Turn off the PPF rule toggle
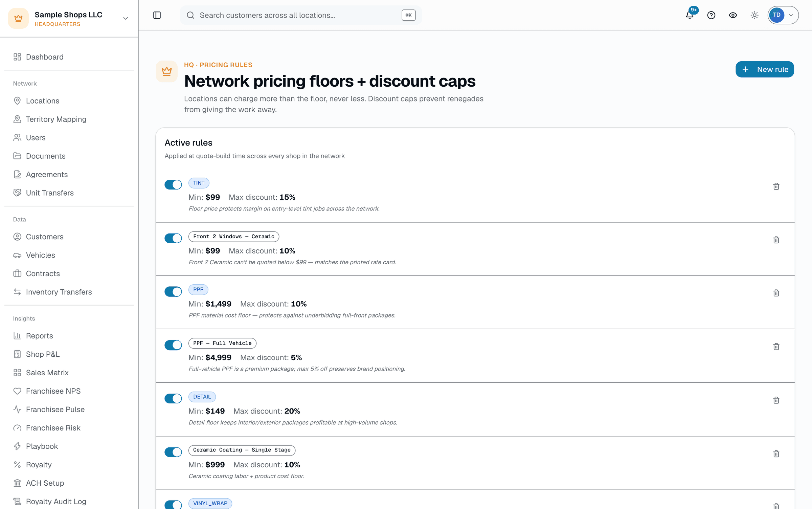This screenshot has height=509, width=812. 173,291
